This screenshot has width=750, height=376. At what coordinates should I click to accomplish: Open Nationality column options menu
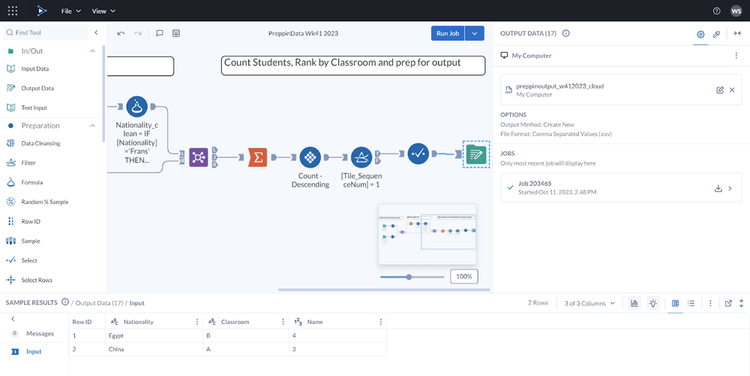(197, 322)
